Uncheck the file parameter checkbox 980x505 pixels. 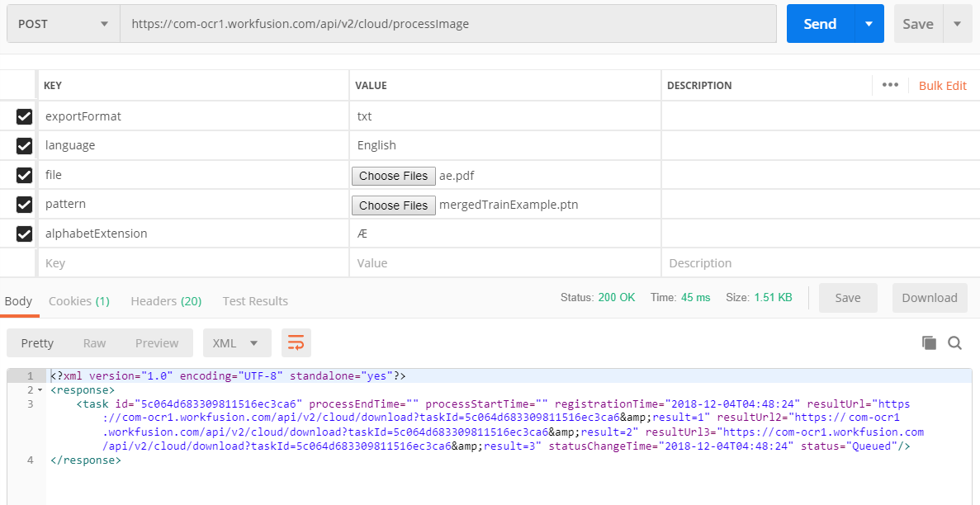[x=25, y=175]
